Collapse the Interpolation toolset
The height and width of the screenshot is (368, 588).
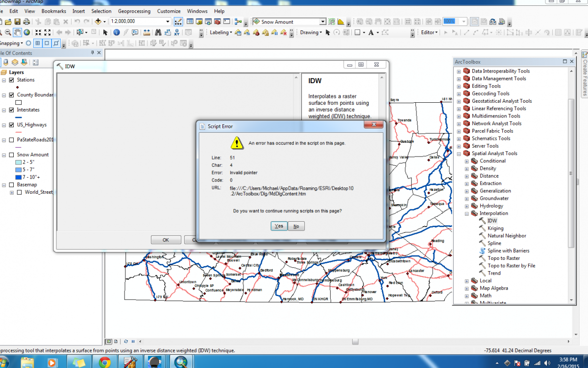click(x=466, y=214)
